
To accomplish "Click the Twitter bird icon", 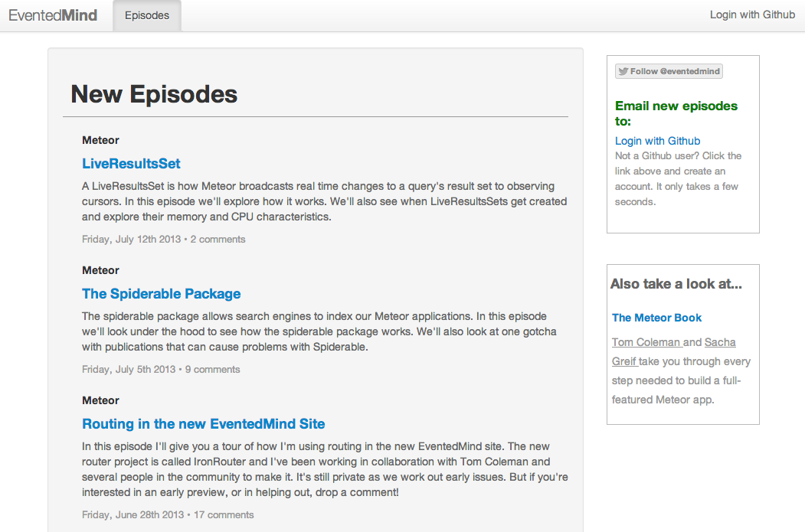I will tap(623, 71).
